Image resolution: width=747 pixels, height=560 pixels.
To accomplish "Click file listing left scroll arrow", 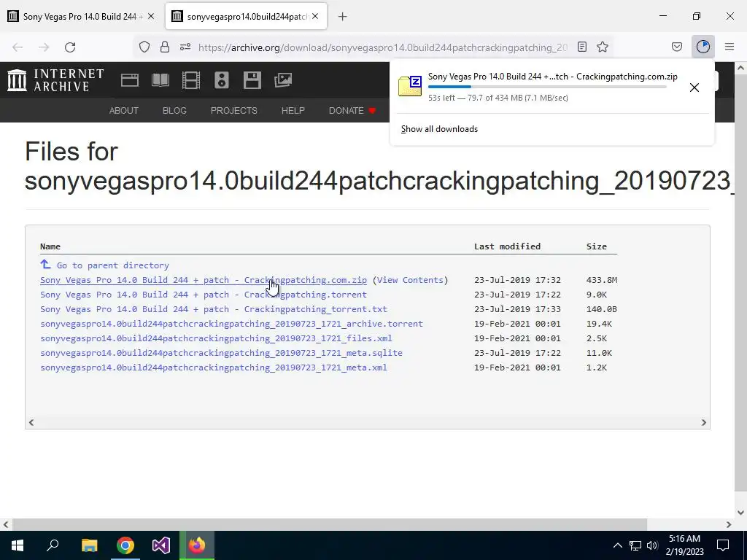I will point(31,422).
